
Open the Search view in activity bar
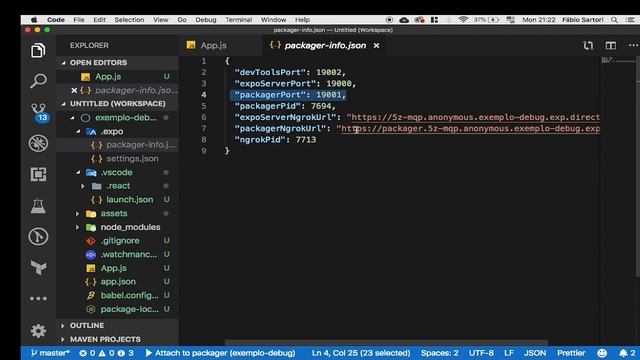(x=38, y=81)
